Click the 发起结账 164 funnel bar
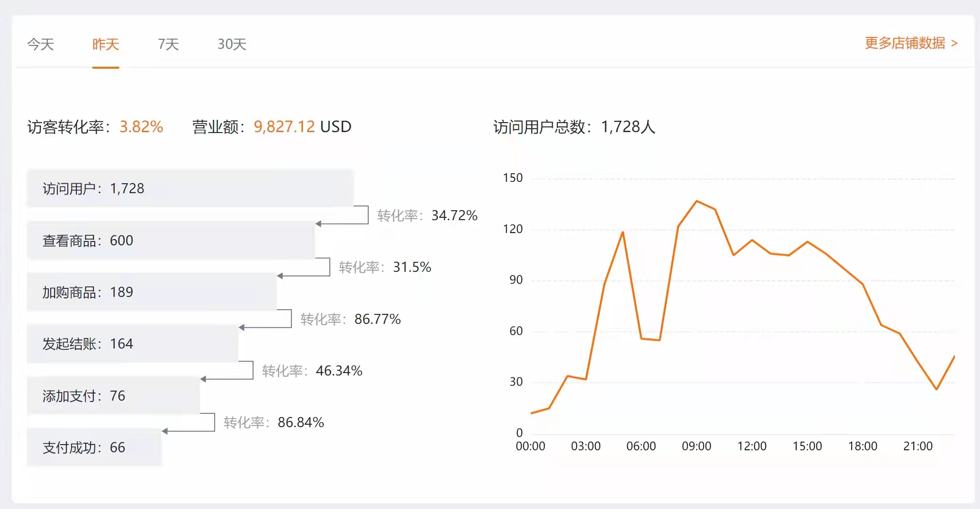Viewport: 980px width, 509px height. point(133,344)
